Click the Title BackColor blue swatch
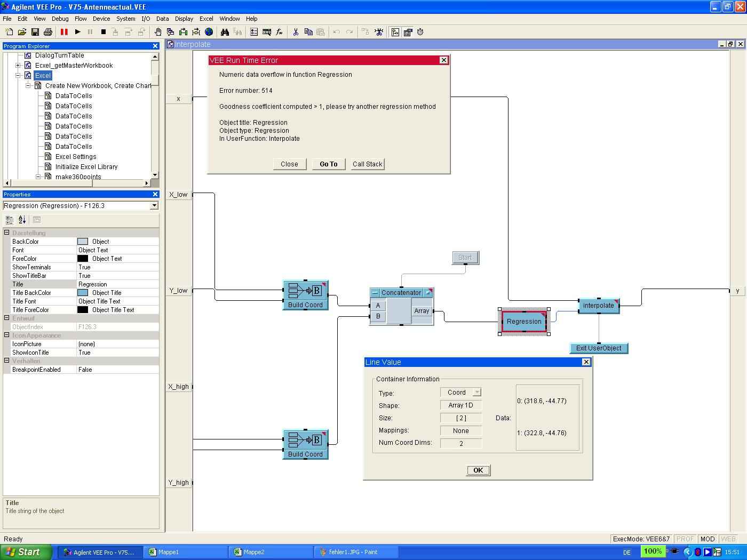 (x=83, y=293)
